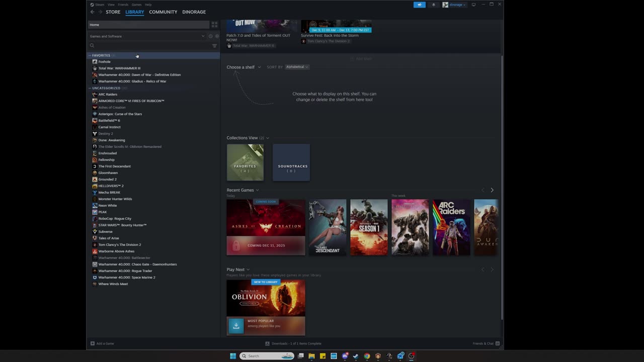Open the notifications bell
Image resolution: width=644 pixels, height=362 pixels.
pos(434,5)
